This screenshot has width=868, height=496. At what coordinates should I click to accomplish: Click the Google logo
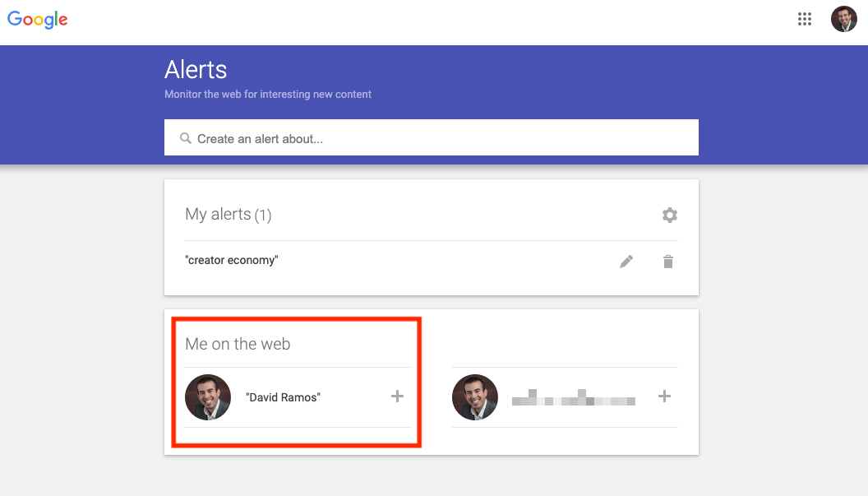(37, 18)
